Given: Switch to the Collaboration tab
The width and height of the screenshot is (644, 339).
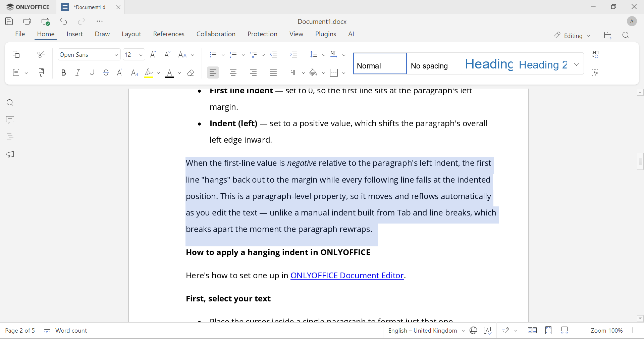Looking at the screenshot, I should pyautogui.click(x=216, y=34).
